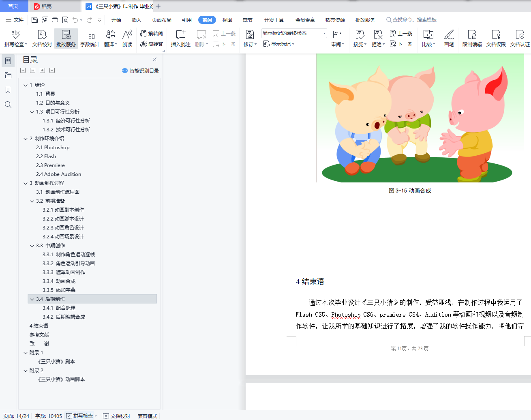Open the 文件 menu

point(15,20)
